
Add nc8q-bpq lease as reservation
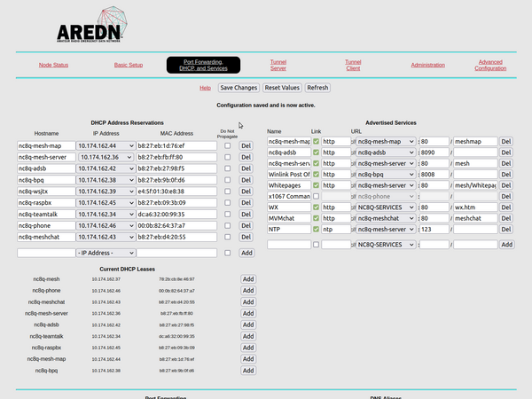coord(248,371)
